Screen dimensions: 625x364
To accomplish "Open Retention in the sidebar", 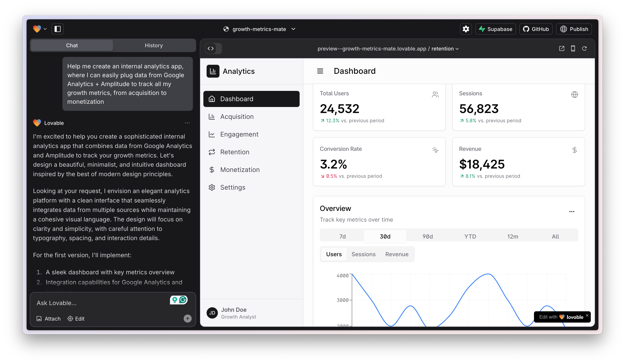I will (251, 152).
